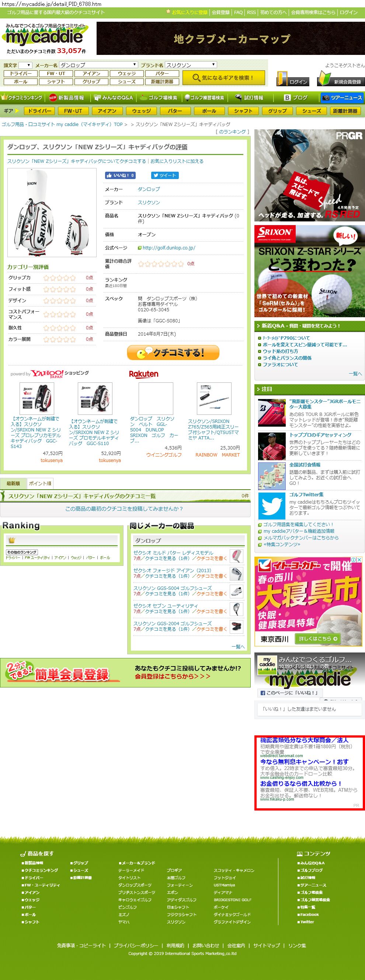Click the Srixon caddie bag product image
The width and height of the screenshot is (365, 980).
pyautogui.click(x=52, y=213)
